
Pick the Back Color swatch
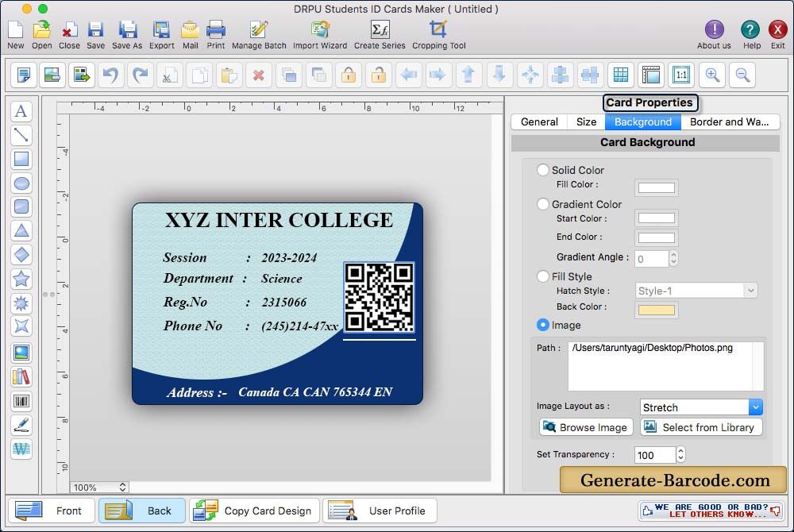[x=657, y=310]
